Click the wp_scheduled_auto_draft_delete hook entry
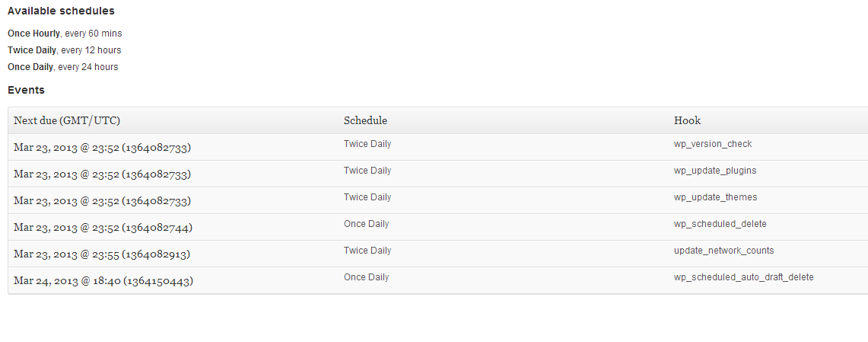Image resolution: width=868 pixels, height=342 pixels. click(743, 277)
